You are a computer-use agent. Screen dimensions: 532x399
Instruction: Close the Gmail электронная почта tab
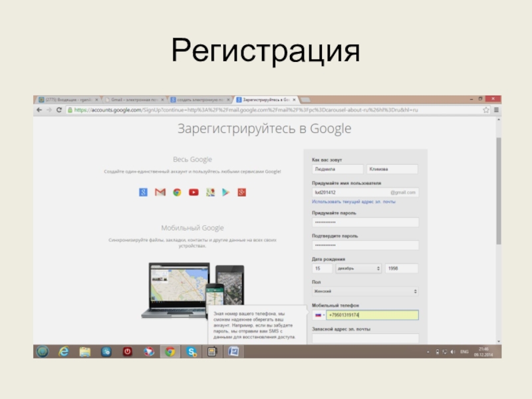tap(162, 100)
